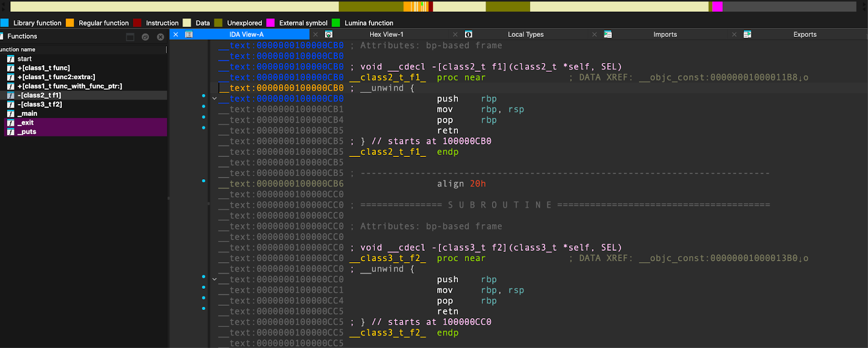Click the Local Types tab icon

click(x=468, y=34)
